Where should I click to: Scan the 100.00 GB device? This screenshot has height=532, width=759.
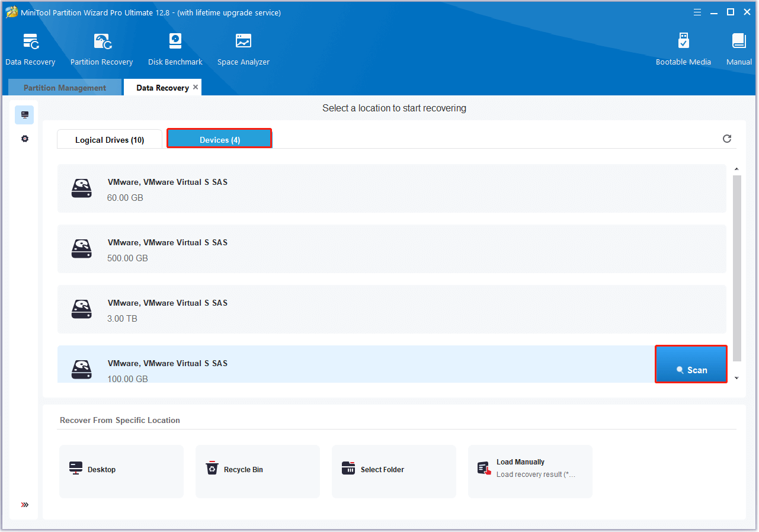coord(691,364)
